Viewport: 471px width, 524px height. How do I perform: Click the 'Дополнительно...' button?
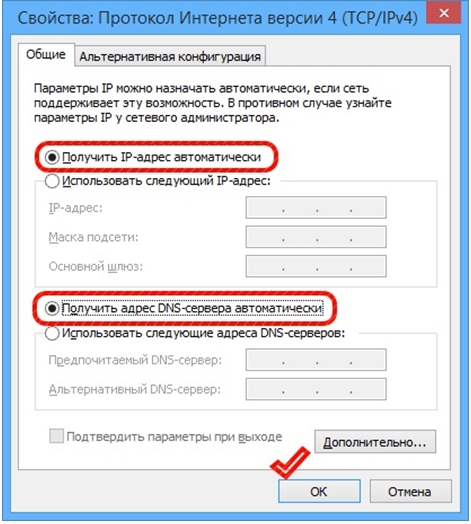375,442
